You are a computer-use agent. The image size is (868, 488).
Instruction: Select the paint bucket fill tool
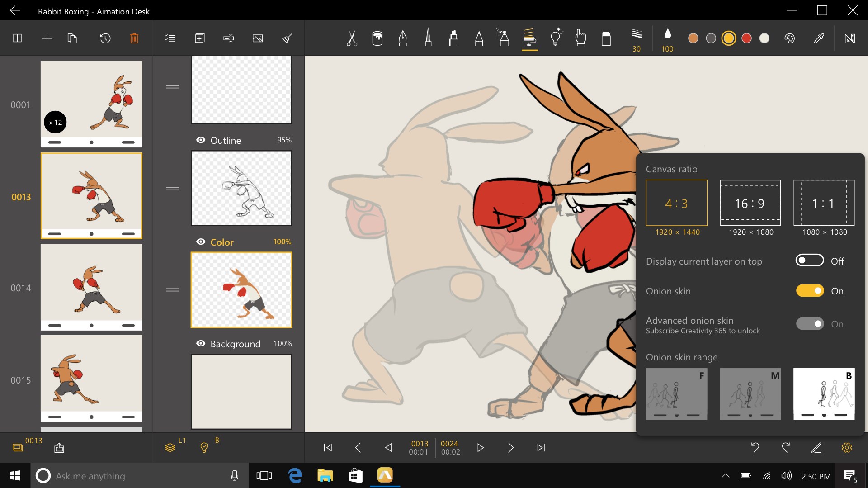click(x=377, y=38)
